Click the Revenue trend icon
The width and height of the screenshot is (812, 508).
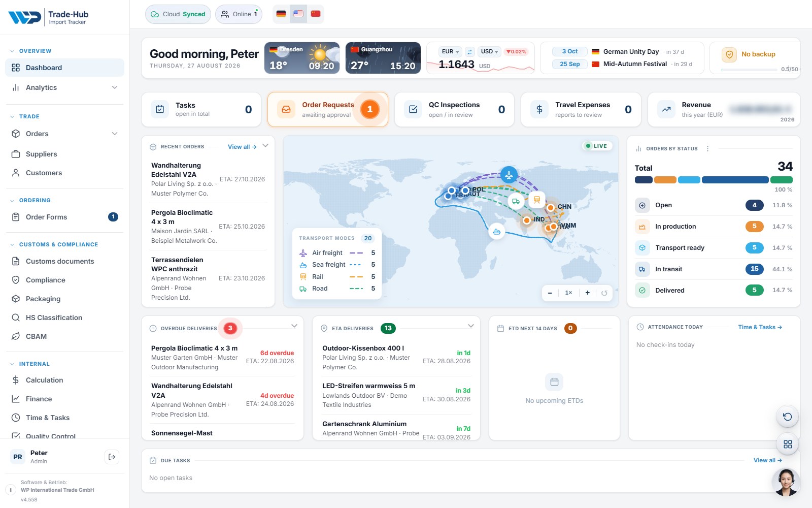point(666,109)
